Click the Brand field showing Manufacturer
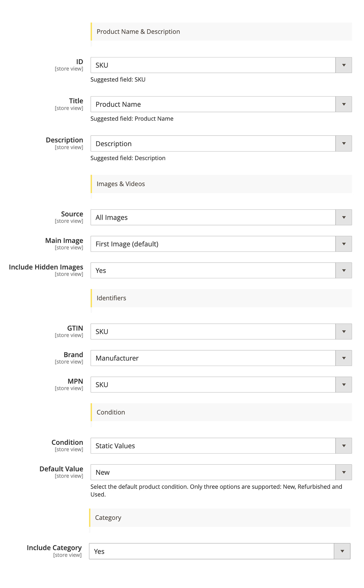This screenshot has width=364, height=588. (x=213, y=358)
